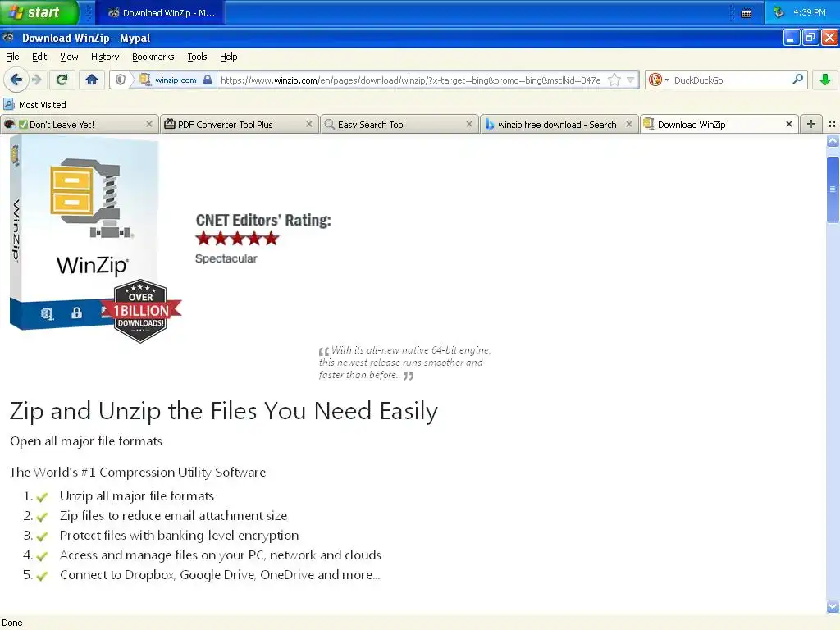Click the search magnifier button

pyautogui.click(x=797, y=80)
